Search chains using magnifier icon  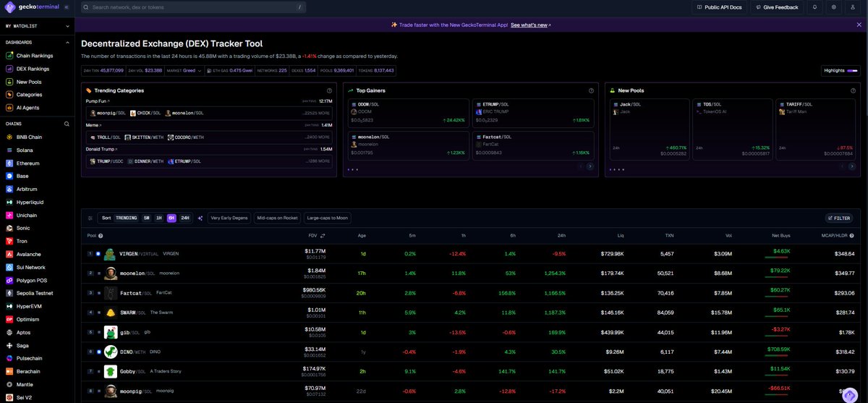(x=67, y=124)
